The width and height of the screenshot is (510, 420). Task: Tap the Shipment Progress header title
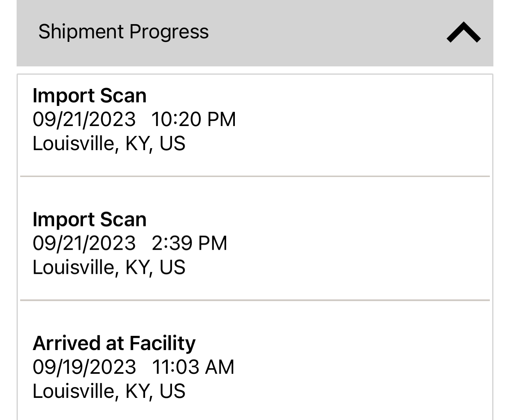[123, 32]
